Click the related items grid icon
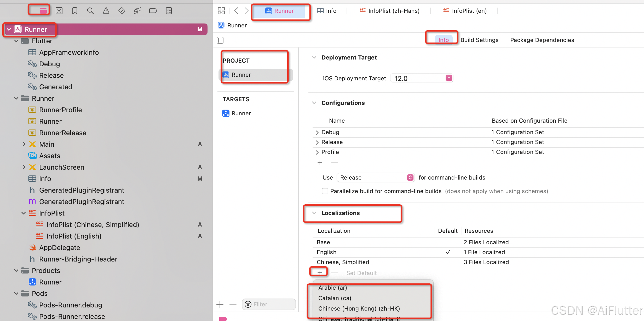This screenshot has width=644, height=321. [x=221, y=11]
